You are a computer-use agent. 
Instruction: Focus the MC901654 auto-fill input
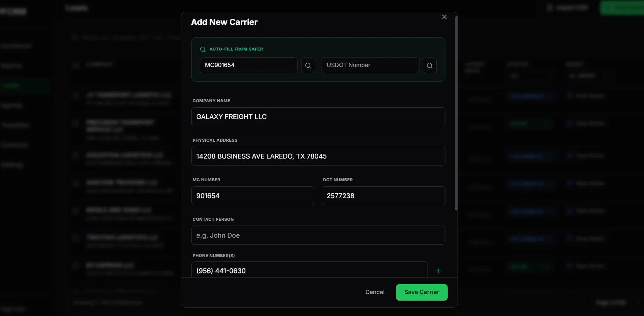(249, 65)
